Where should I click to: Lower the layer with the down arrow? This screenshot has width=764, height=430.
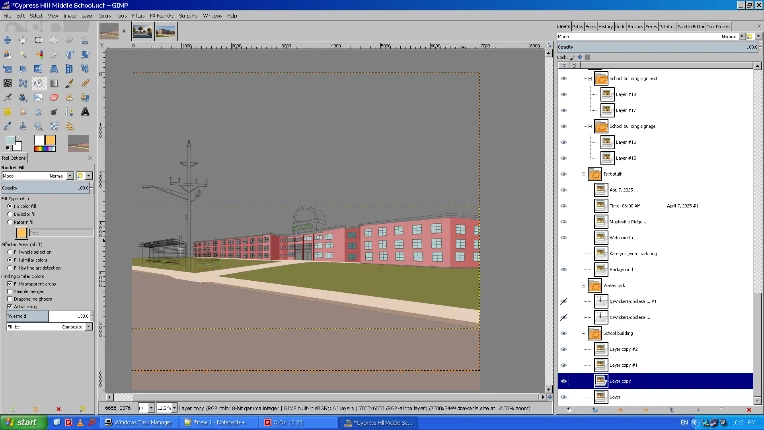tap(646, 410)
